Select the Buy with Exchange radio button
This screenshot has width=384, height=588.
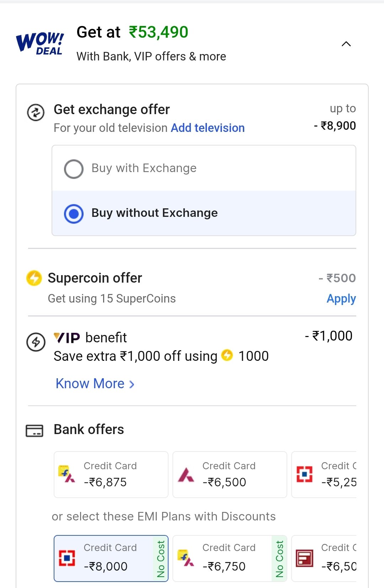pos(74,169)
